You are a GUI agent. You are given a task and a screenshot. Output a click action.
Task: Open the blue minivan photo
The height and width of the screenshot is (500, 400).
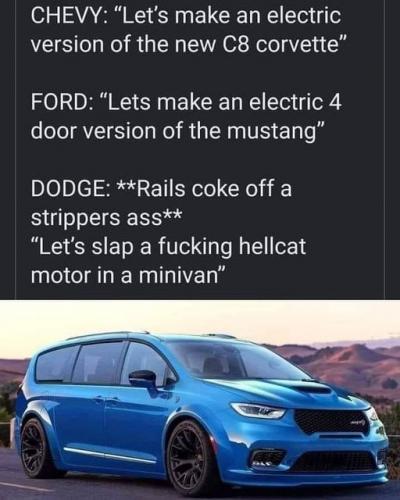200,400
